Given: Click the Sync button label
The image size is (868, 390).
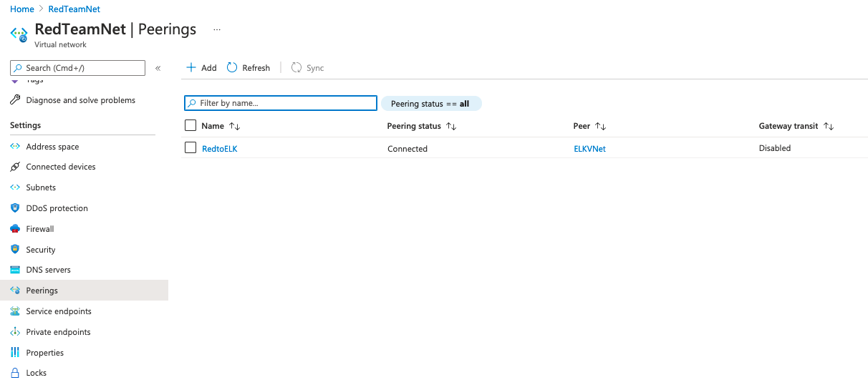Looking at the screenshot, I should click(315, 68).
